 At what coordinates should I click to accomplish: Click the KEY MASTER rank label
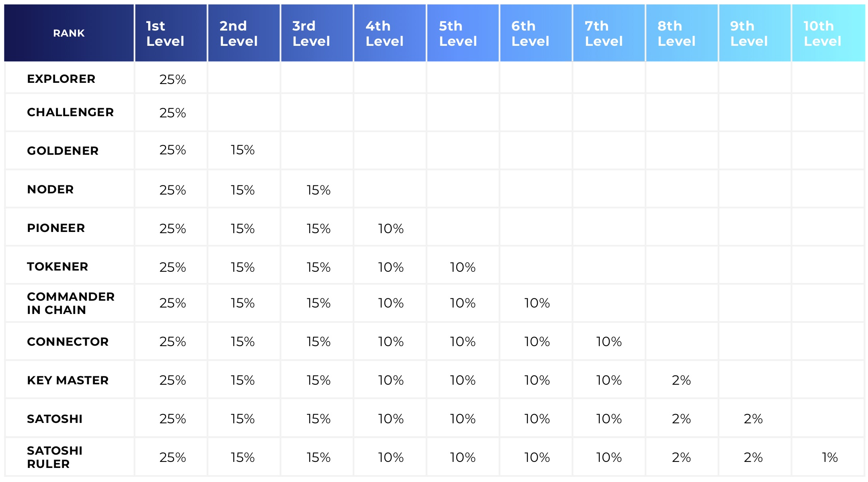(x=67, y=380)
